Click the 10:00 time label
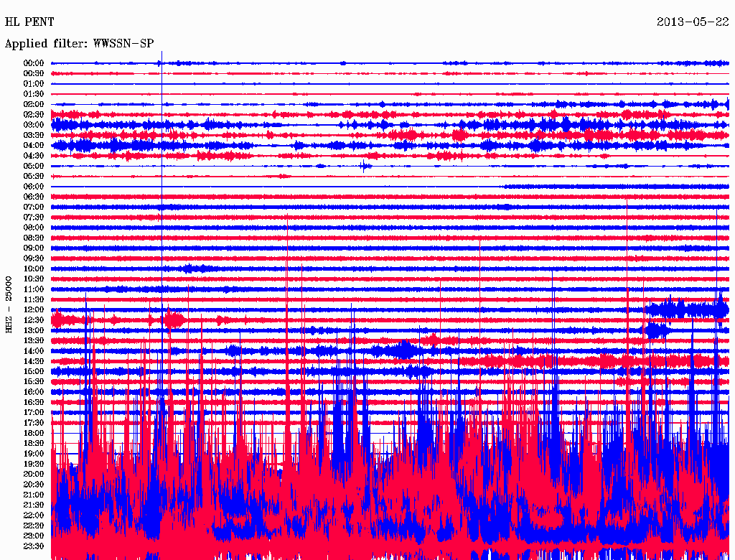 (x=34, y=269)
